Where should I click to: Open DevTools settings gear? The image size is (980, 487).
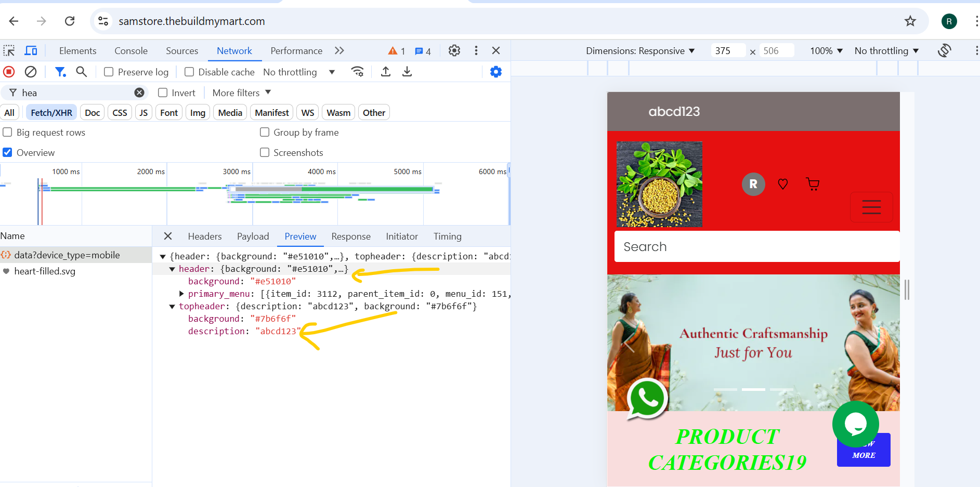point(454,50)
